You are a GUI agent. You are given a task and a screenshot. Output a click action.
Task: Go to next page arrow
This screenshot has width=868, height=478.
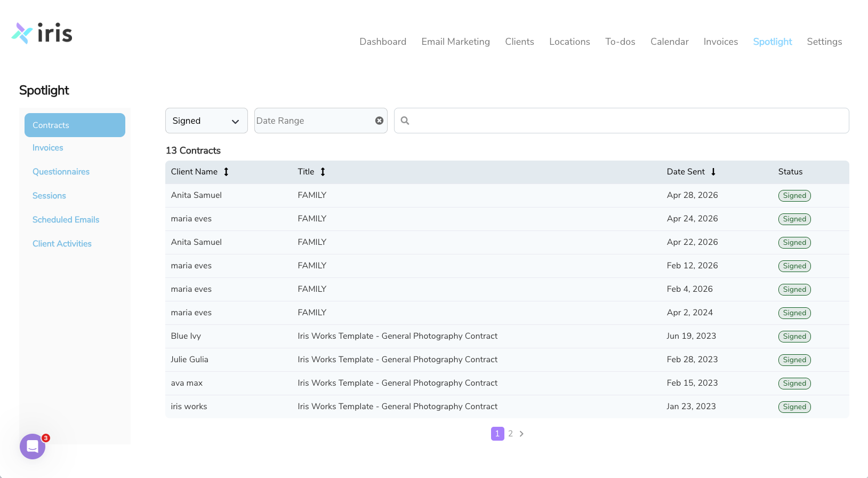click(521, 434)
